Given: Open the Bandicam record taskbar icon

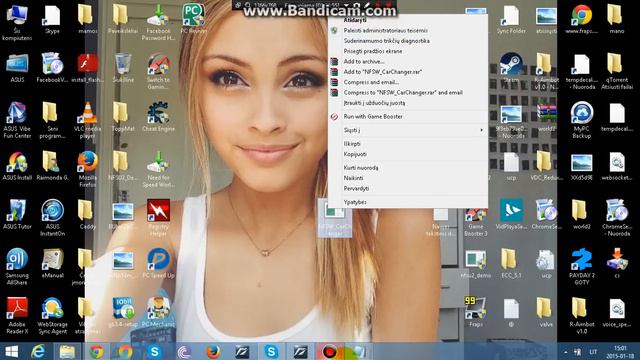Looking at the screenshot, I should click(329, 351).
